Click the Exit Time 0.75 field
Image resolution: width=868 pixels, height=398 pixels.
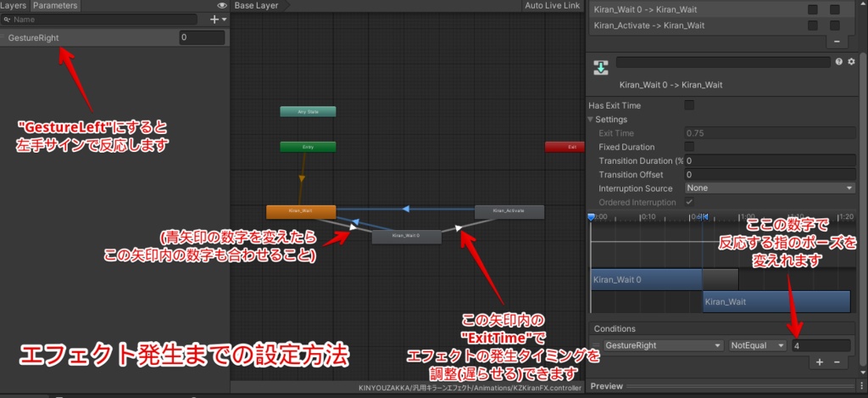[x=771, y=133]
